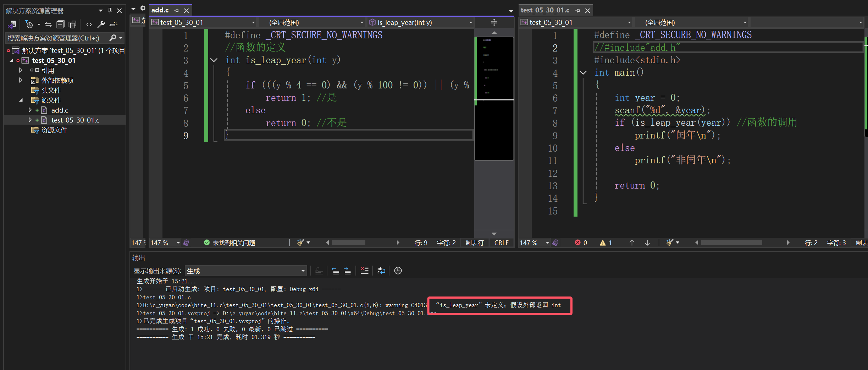
Task: Open tab list dropdown beside gear icon
Action: point(133,9)
